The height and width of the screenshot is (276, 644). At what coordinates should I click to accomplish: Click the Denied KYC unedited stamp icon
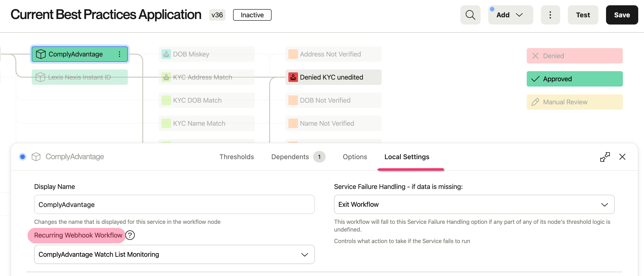293,77
